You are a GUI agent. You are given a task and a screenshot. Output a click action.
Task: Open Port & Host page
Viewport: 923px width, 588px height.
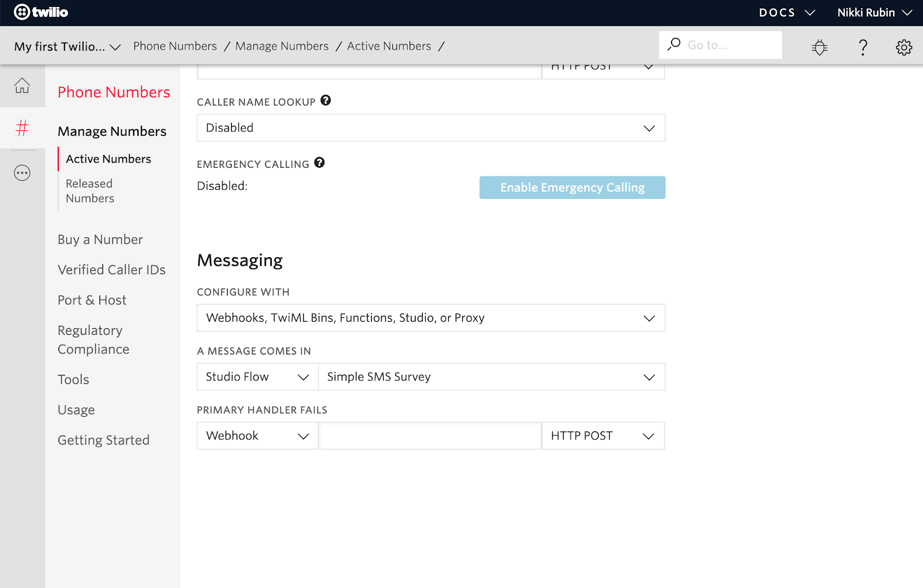[92, 300]
